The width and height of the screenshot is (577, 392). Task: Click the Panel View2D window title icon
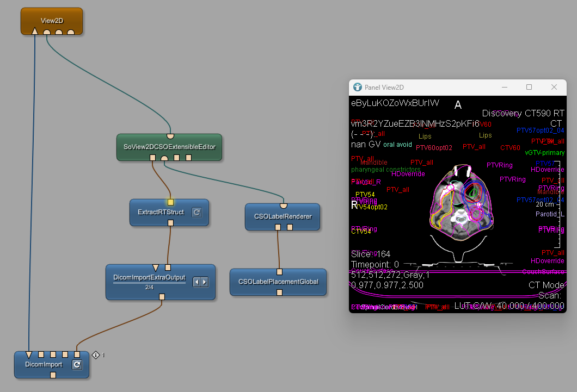358,87
